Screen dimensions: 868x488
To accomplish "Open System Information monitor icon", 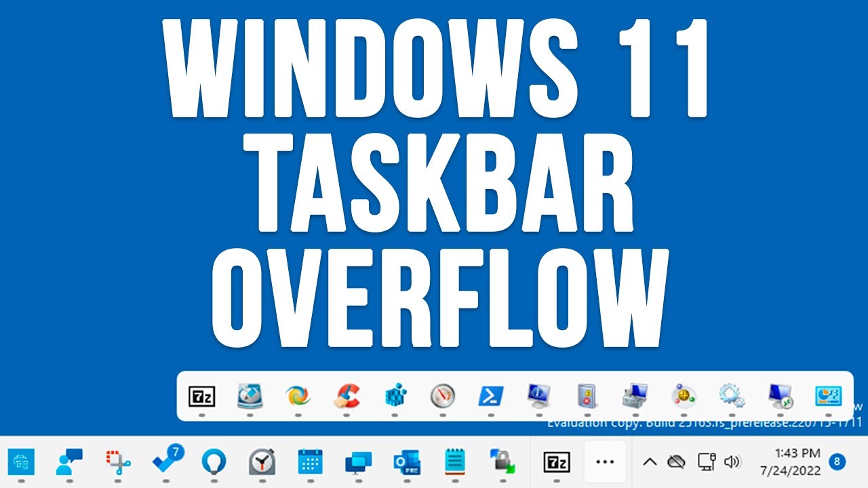I will coord(539,396).
